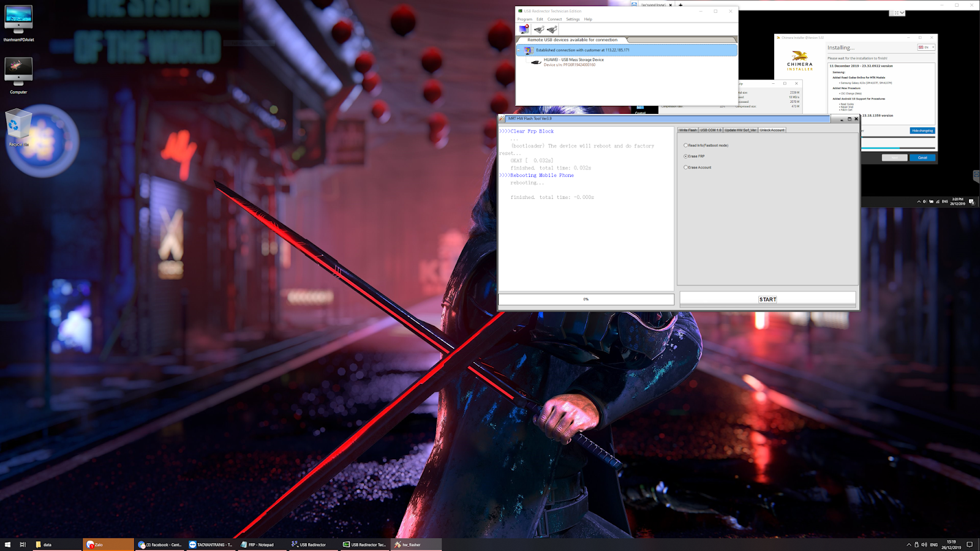This screenshot has width=980, height=551.
Task: Click USB Redirector Technician Edition title icon
Action: point(520,11)
